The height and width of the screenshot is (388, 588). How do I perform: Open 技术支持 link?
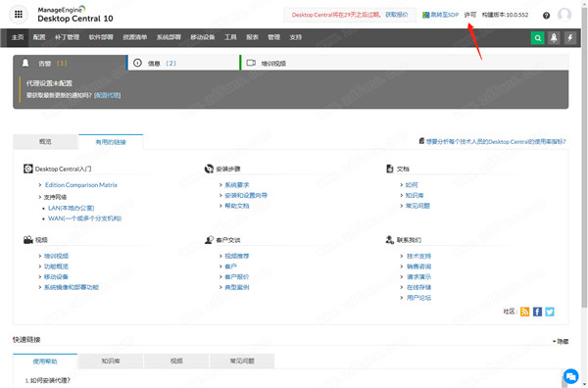coord(418,256)
